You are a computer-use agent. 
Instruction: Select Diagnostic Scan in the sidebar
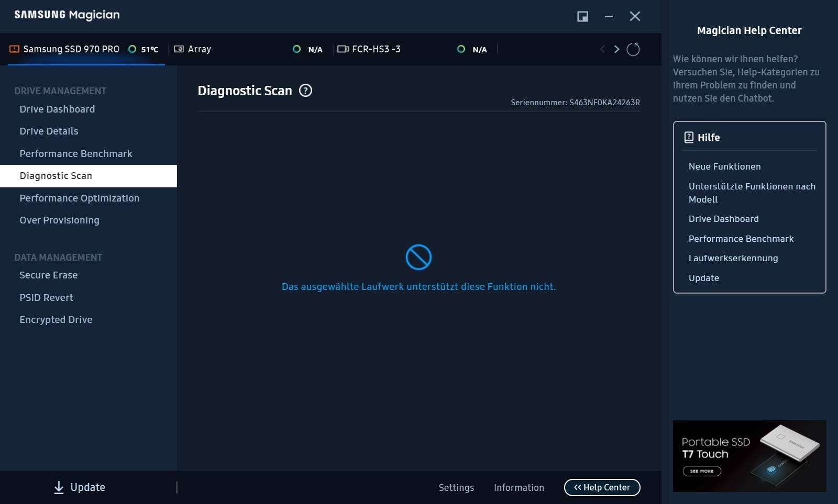pyautogui.click(x=89, y=176)
